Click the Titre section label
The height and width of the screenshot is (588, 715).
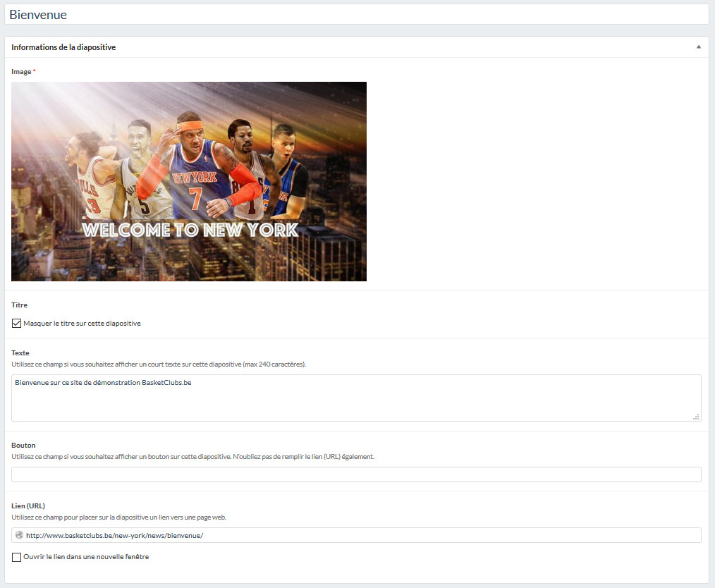point(20,305)
